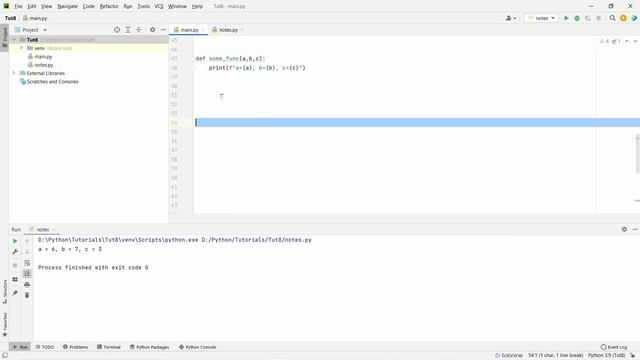This screenshot has width=640, height=360.
Task: Open the Event Log
Action: [614, 347]
